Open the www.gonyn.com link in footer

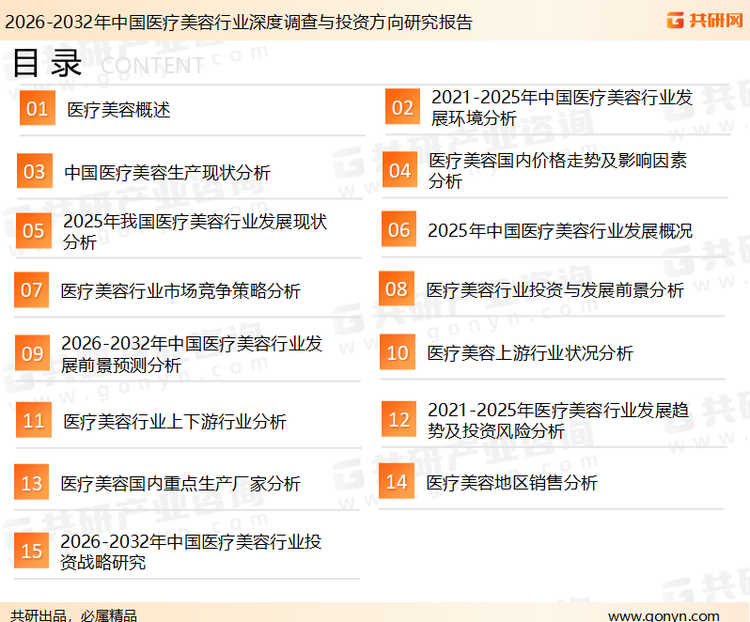(x=664, y=615)
